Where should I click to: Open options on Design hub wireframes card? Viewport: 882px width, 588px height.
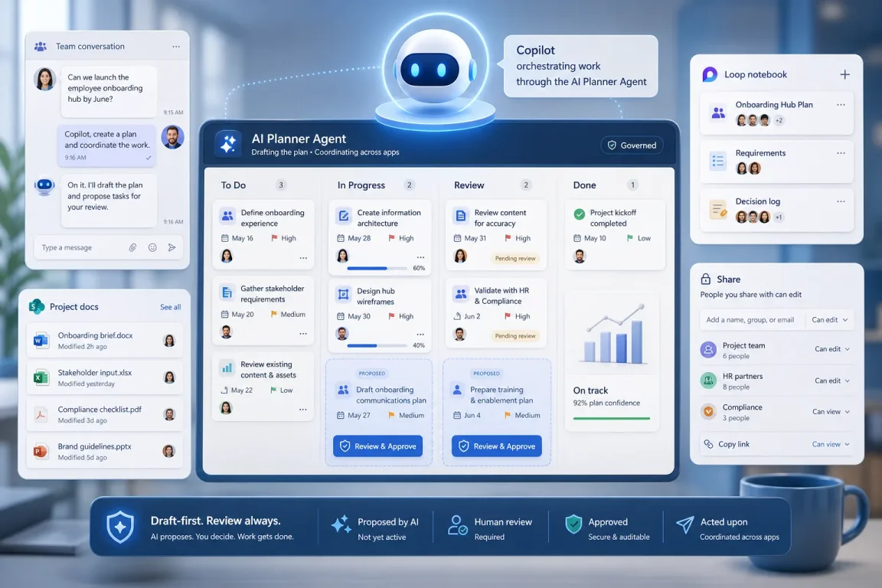pyautogui.click(x=420, y=335)
